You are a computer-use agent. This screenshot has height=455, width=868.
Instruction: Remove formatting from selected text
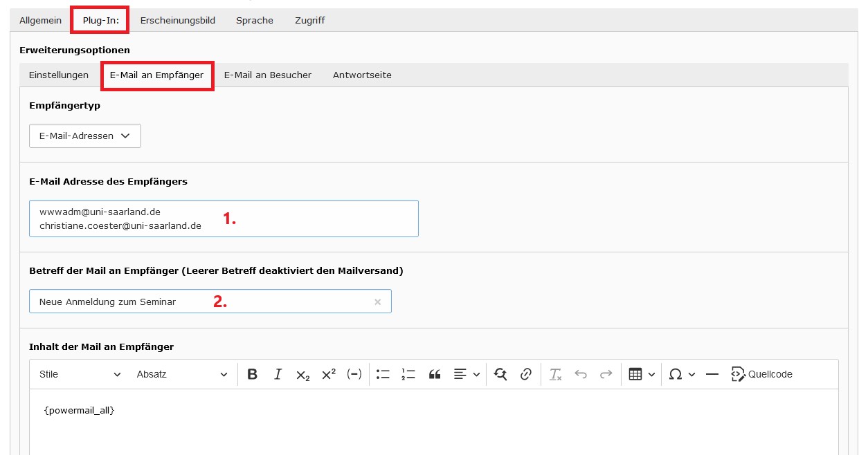point(555,374)
